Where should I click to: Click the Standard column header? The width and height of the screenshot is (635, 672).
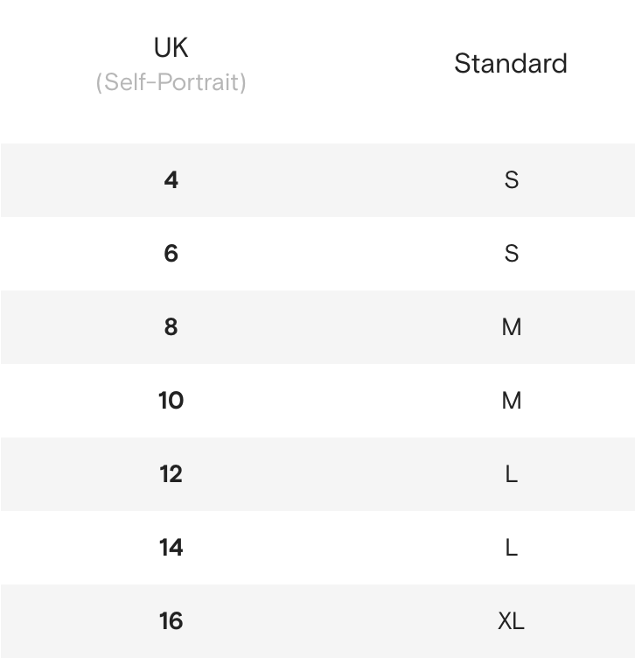tap(511, 63)
